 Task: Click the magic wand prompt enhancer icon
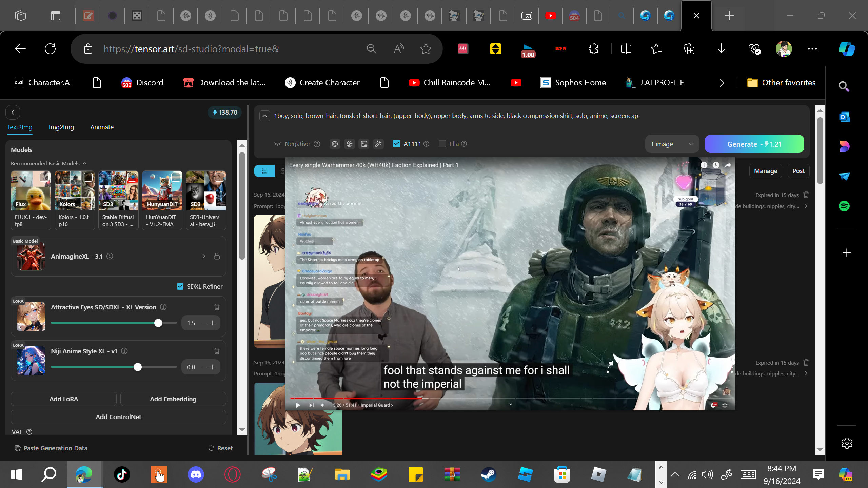tap(378, 144)
